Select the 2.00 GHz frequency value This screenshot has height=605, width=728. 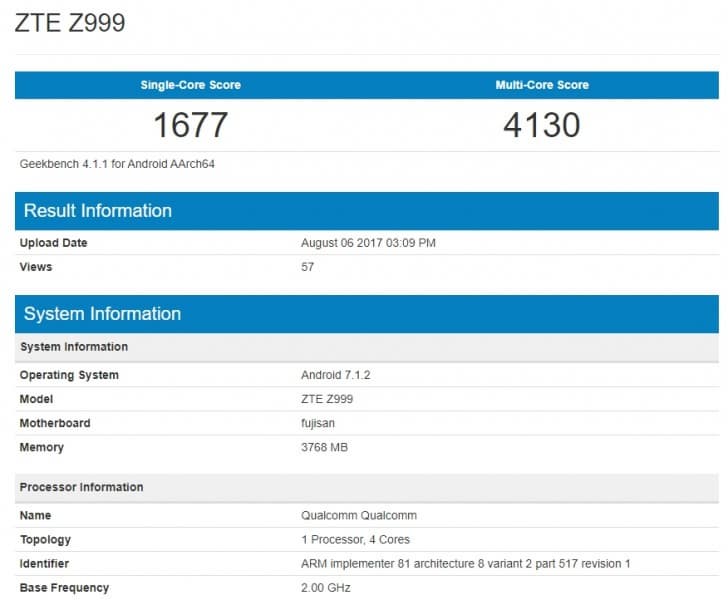(x=325, y=588)
